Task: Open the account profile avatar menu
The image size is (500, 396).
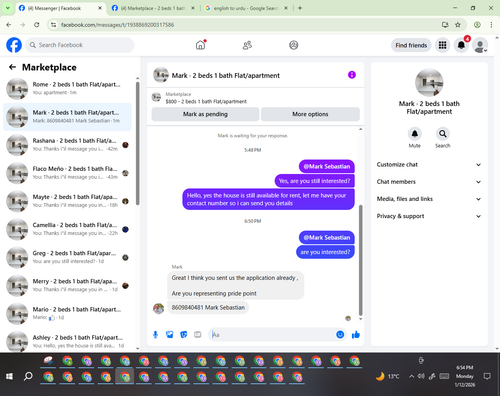Action: click(x=480, y=45)
